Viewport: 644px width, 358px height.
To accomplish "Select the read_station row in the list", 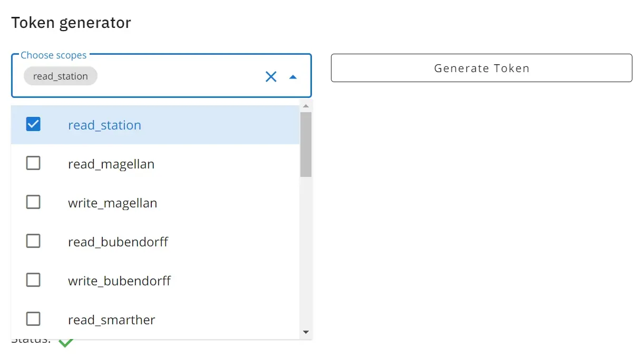I will pos(104,125).
